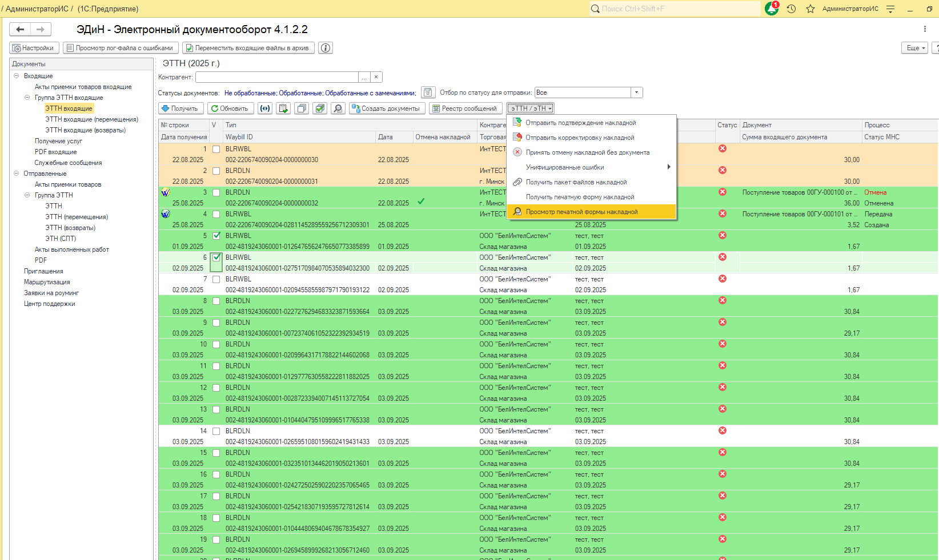Uncheck the checkbox in row 5
Viewport: 939px width, 560px height.
tap(216, 236)
